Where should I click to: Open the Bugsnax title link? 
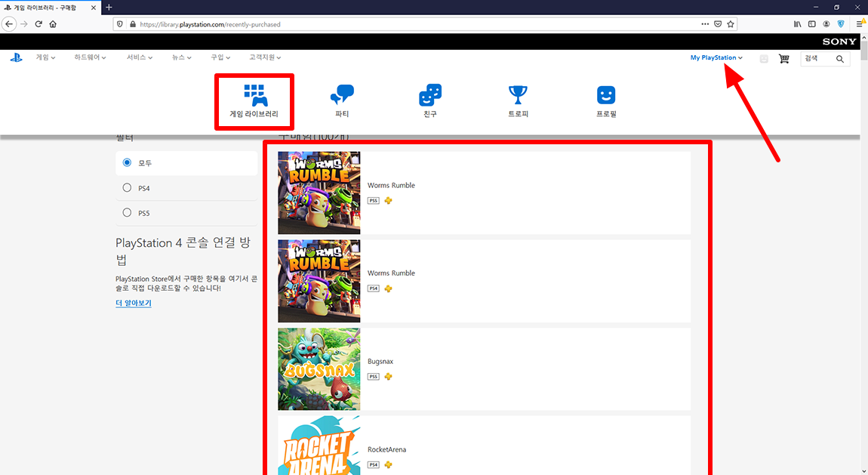(380, 362)
